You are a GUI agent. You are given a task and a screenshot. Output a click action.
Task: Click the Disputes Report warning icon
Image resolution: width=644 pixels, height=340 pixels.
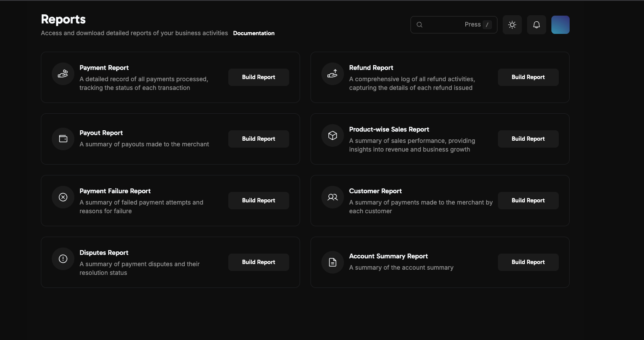click(x=63, y=258)
